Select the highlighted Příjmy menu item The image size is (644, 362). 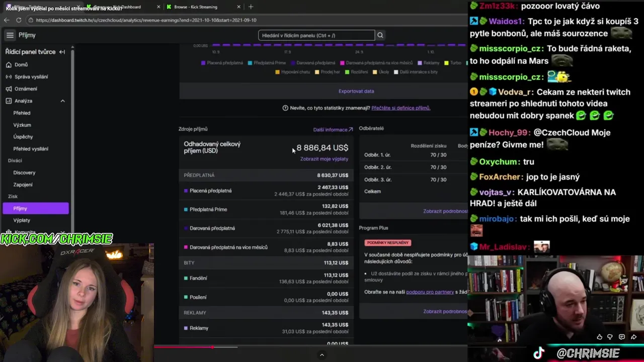(x=36, y=208)
